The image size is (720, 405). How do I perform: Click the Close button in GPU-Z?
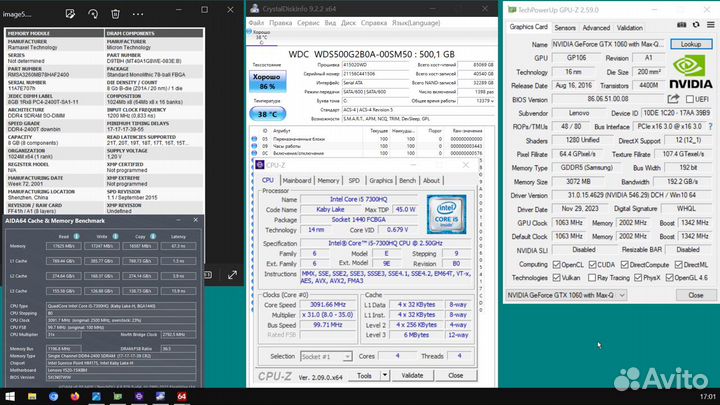click(x=696, y=295)
